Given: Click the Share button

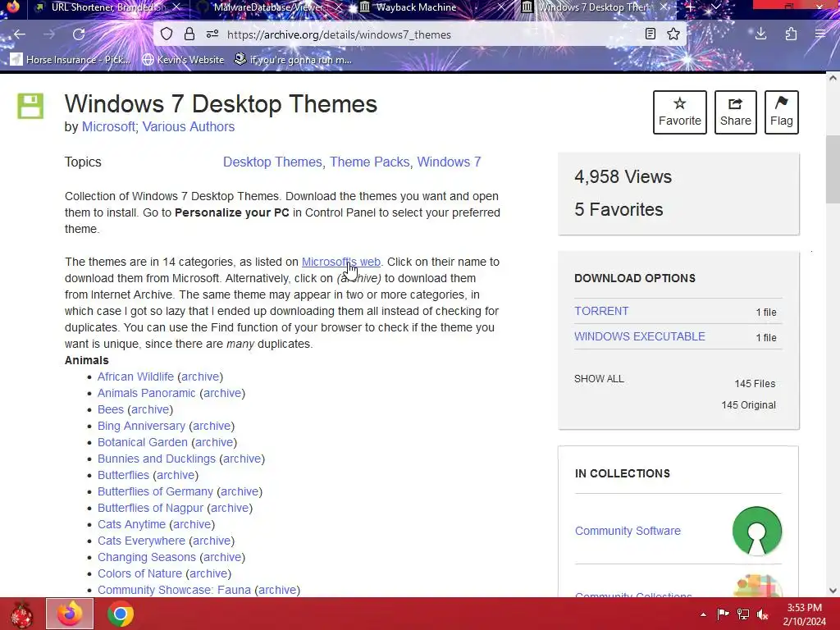Looking at the screenshot, I should coord(735,112).
